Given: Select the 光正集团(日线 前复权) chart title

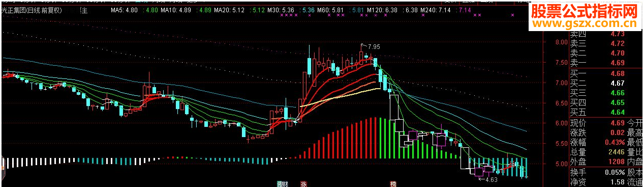Looking at the screenshot, I should [x=32, y=10].
